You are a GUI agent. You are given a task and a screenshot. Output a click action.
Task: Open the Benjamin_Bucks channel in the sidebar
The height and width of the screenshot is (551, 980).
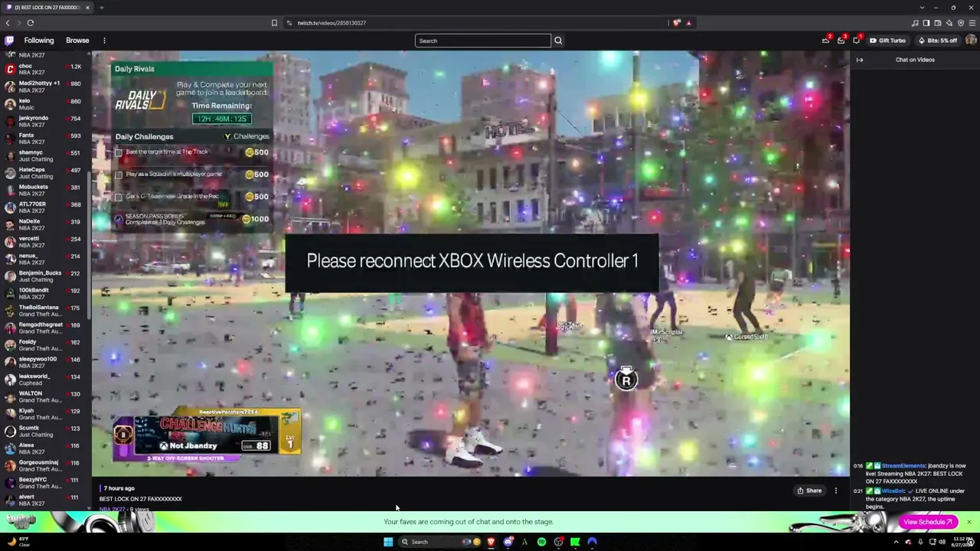(x=43, y=276)
